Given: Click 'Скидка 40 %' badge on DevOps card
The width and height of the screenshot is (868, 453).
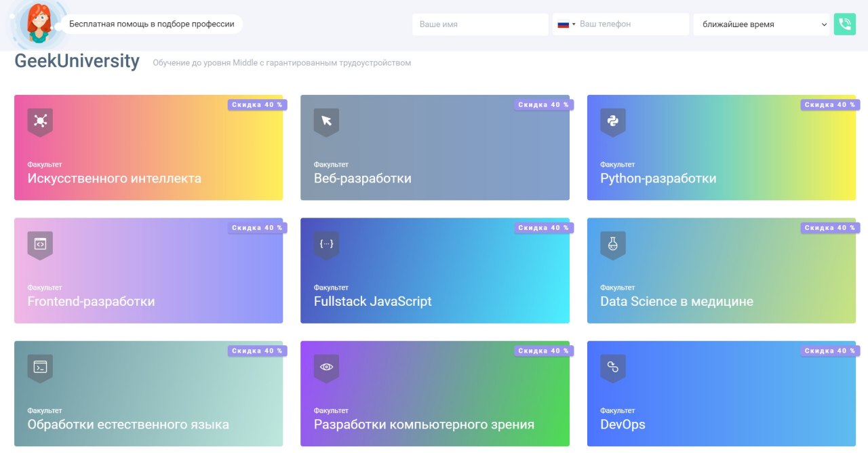Looking at the screenshot, I should pos(830,351).
